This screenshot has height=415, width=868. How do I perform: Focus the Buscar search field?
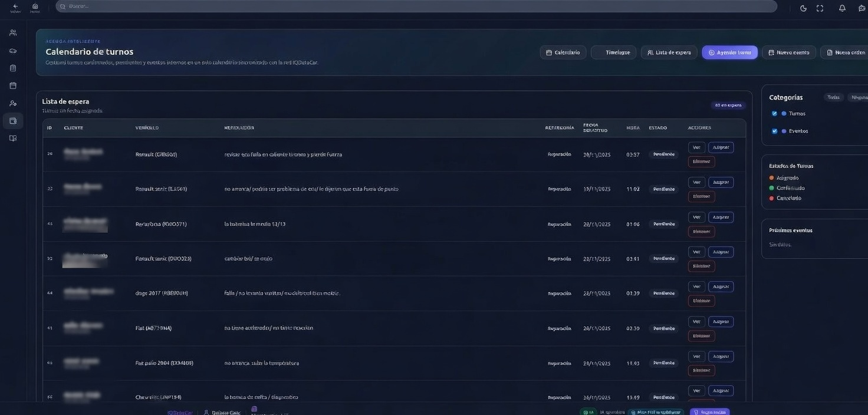413,6
